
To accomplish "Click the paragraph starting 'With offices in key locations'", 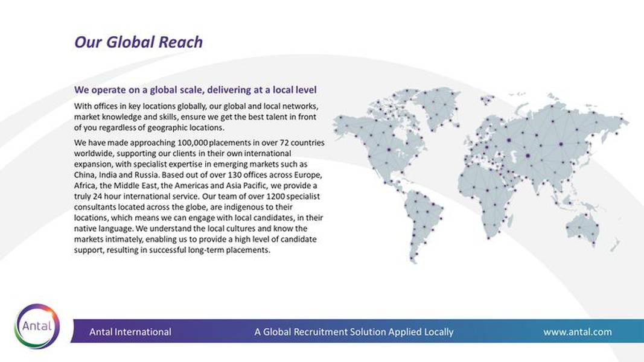I will coord(196,117).
